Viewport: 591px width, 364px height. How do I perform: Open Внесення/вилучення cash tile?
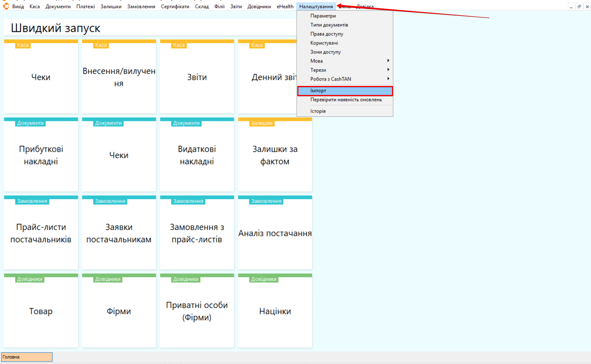119,77
